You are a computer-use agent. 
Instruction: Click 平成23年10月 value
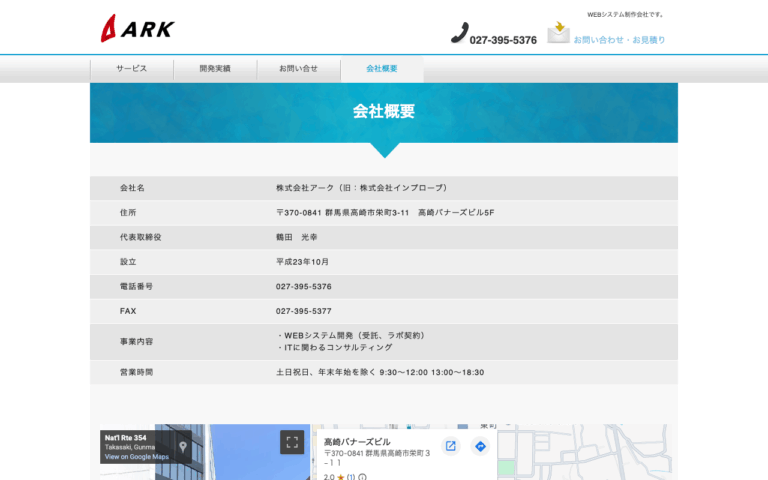(302, 262)
